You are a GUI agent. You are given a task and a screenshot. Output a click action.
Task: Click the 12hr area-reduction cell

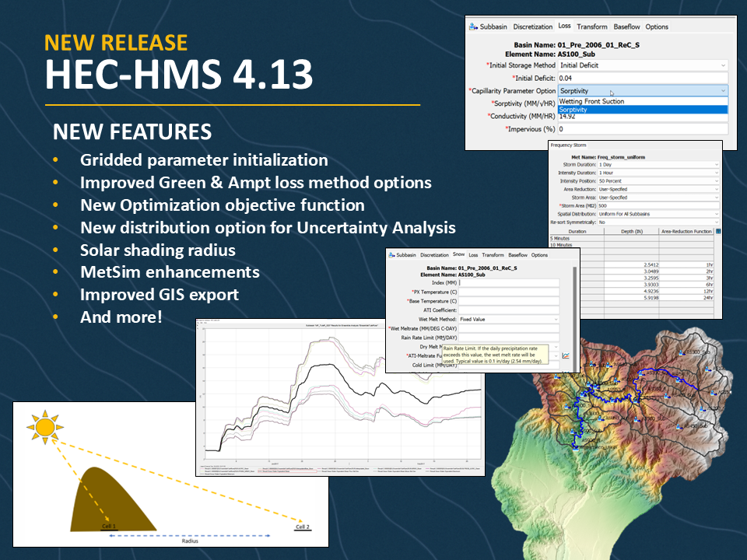(x=686, y=291)
